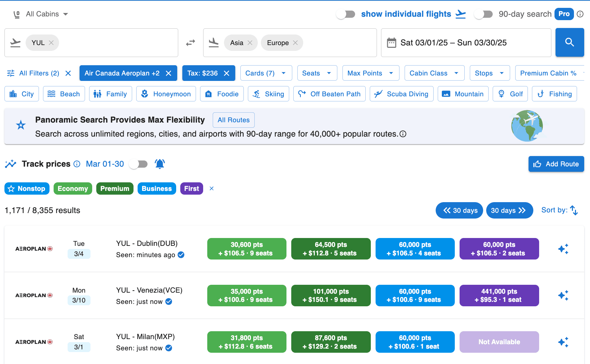Click the arrival plane icon in destination field
Screen dimensions: 590x364
click(214, 43)
